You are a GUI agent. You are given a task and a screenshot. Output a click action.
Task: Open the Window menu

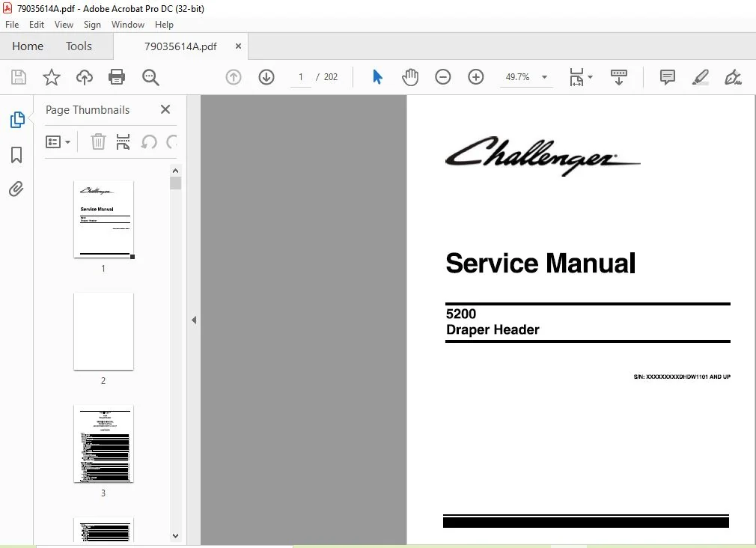[128, 25]
